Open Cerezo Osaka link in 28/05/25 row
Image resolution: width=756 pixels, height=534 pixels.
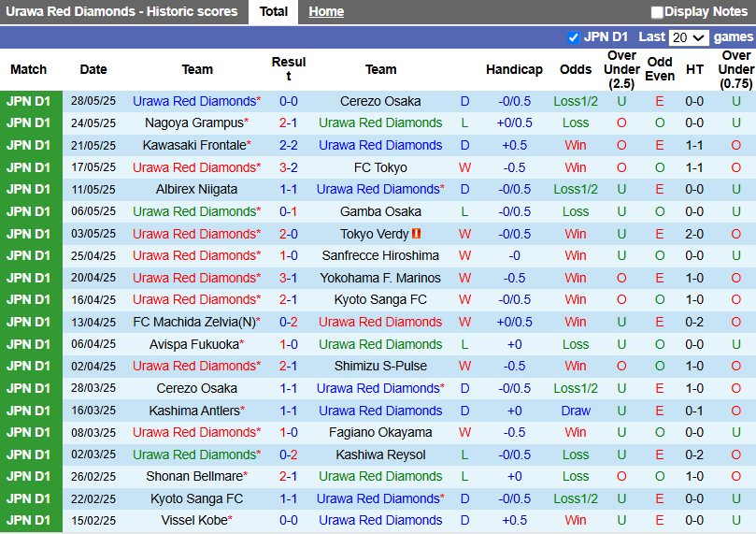pyautogui.click(x=380, y=101)
